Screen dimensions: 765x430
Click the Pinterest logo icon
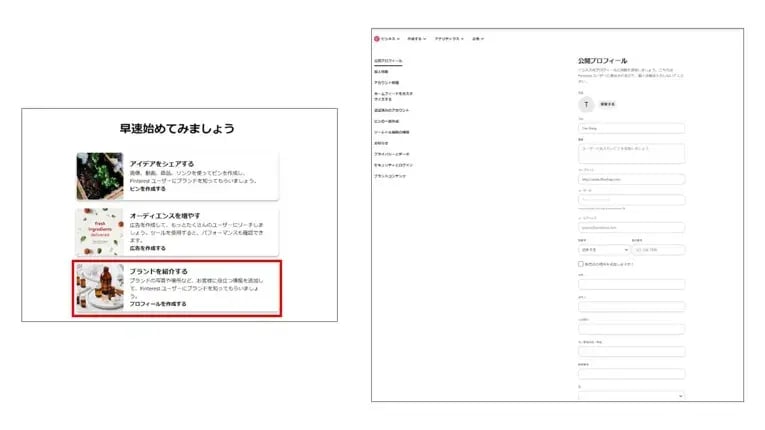377,39
